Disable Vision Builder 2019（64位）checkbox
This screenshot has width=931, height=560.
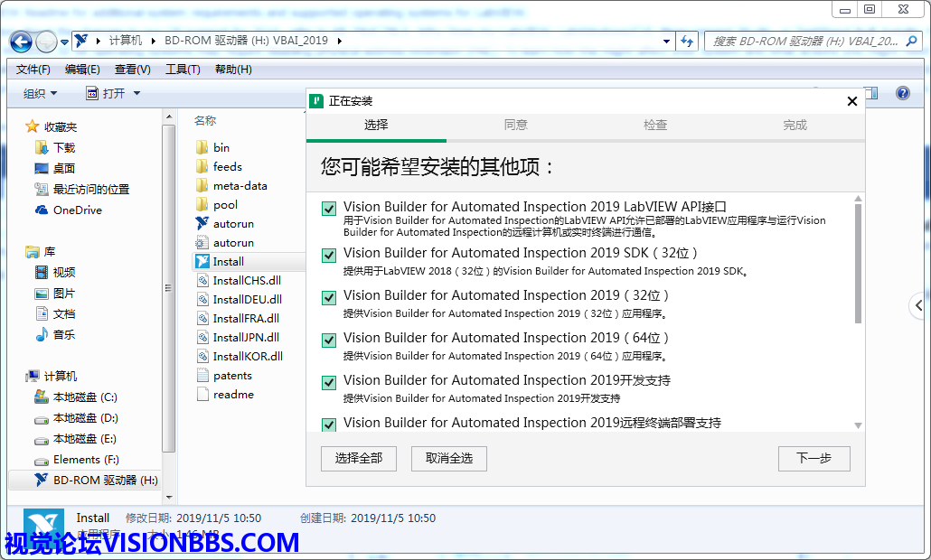coord(329,340)
